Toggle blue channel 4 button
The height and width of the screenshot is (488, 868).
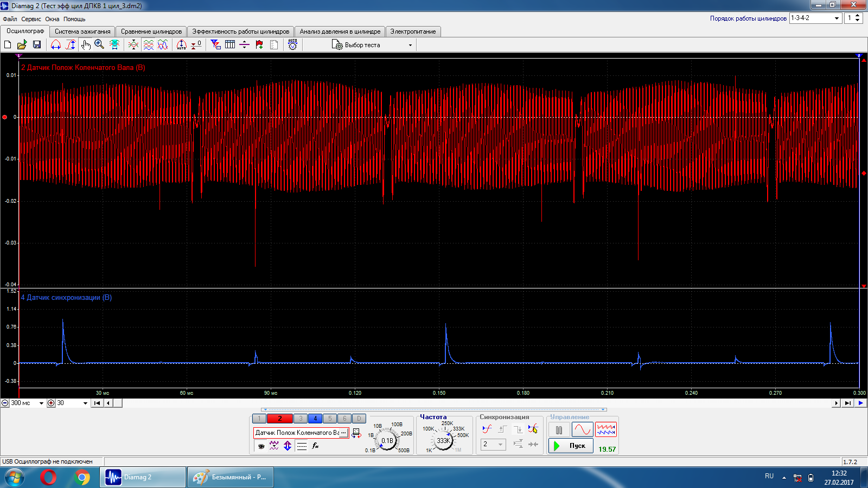(x=315, y=419)
